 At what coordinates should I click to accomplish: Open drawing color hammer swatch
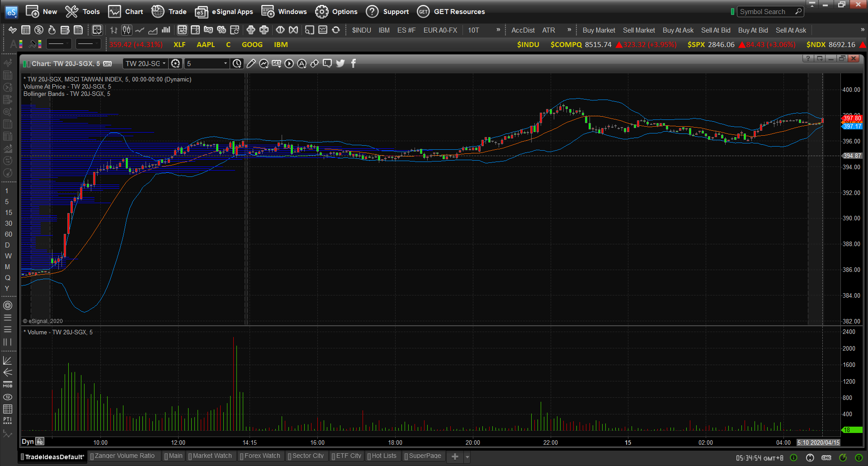35,44
